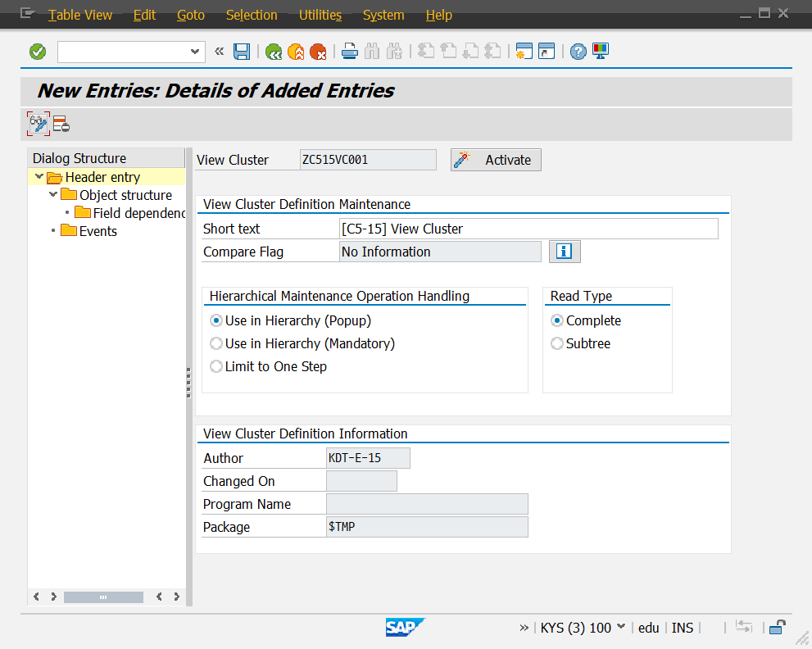Click the Dialog Structure horizontal scrollbar thumb
Image resolution: width=812 pixels, height=649 pixels.
pyautogui.click(x=103, y=597)
